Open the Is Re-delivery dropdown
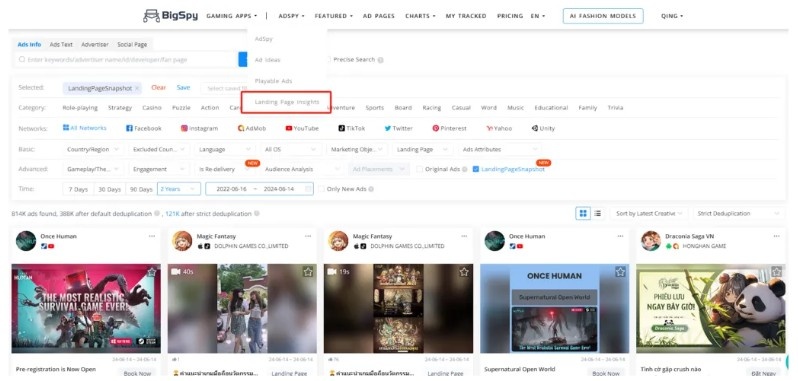The image size is (798, 381). point(224,169)
